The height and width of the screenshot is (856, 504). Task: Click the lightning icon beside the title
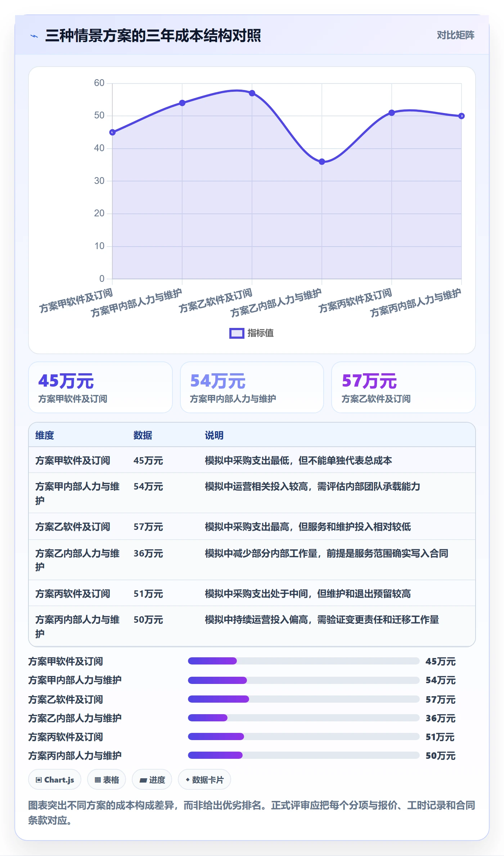click(x=34, y=36)
